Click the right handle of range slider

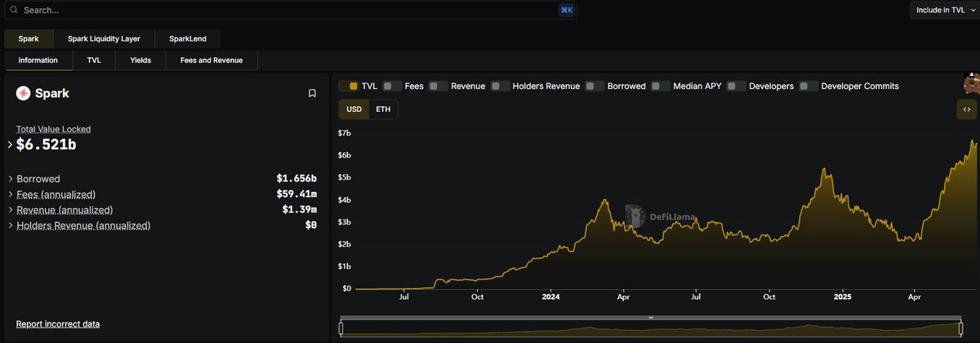[x=960, y=328]
